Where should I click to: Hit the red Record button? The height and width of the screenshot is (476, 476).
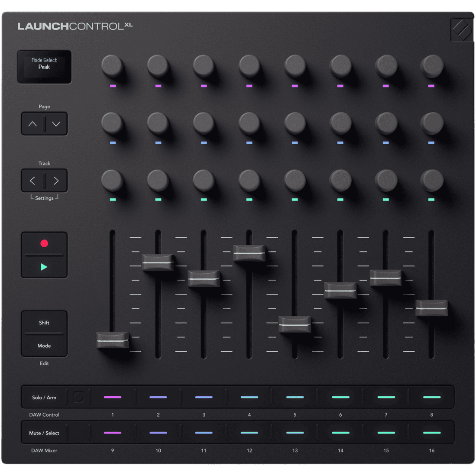44,243
